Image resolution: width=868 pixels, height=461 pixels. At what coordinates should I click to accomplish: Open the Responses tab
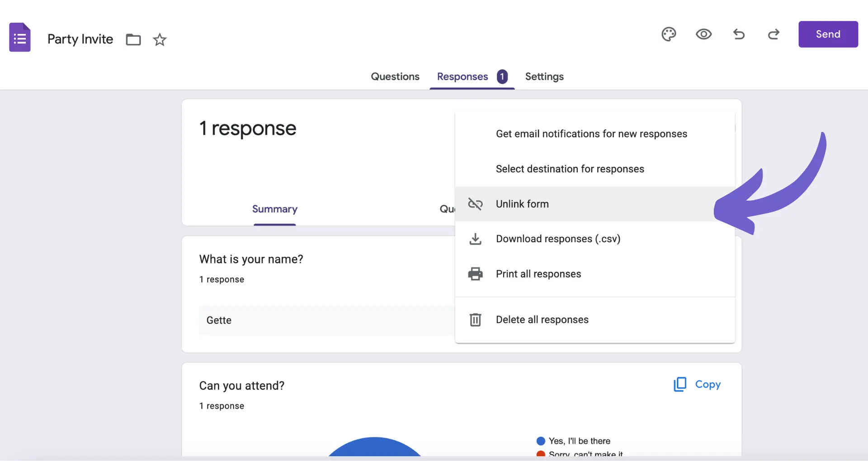[x=462, y=77]
